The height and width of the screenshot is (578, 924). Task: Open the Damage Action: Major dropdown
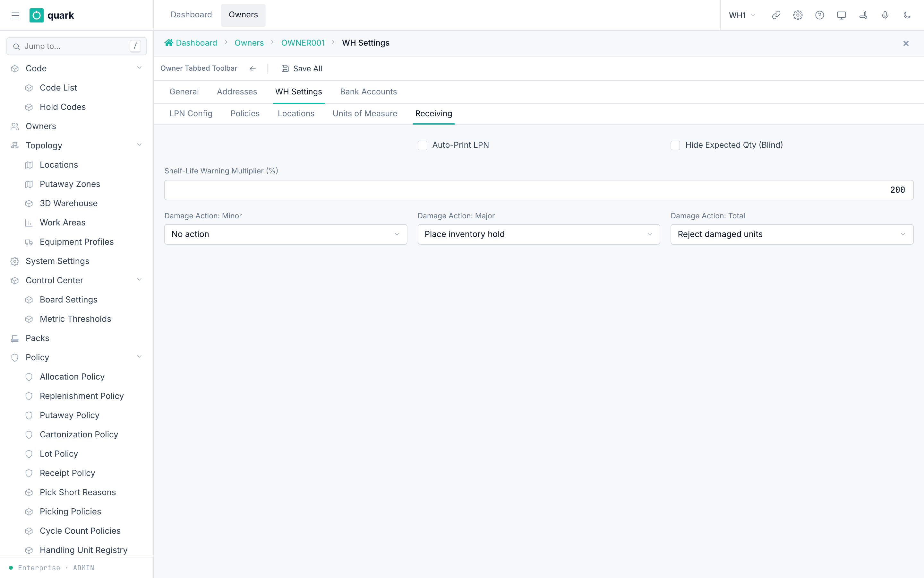point(539,234)
